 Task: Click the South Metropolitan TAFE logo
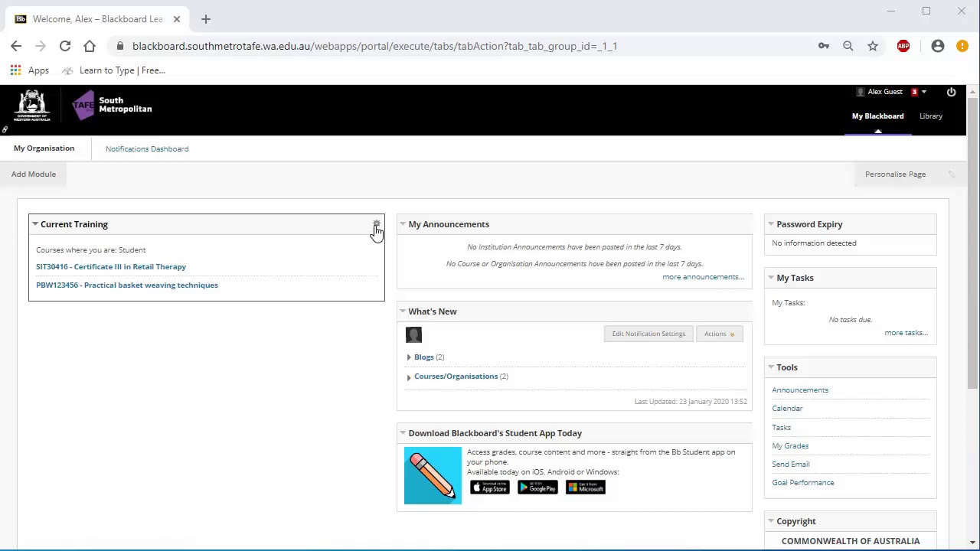[113, 106]
